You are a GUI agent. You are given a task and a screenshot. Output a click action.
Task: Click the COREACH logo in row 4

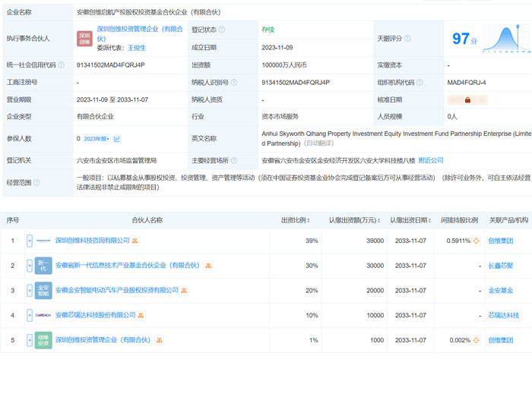(43, 315)
